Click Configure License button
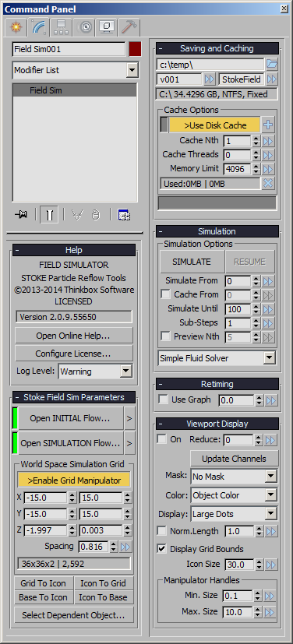This screenshot has height=644, width=293. [x=74, y=354]
